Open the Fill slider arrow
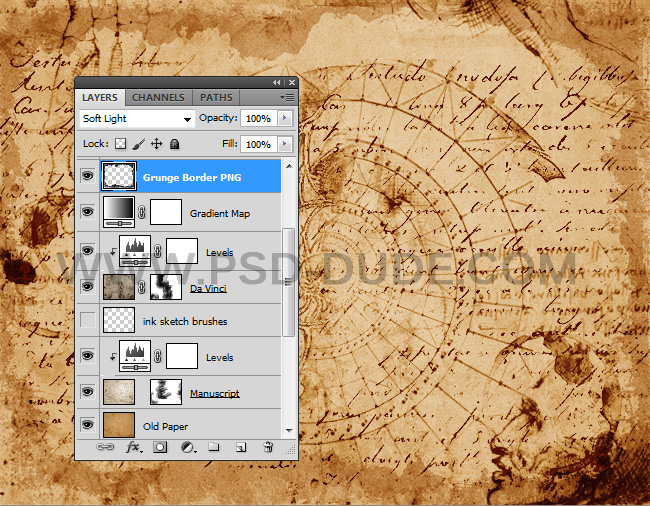The height and width of the screenshot is (506, 650). [x=285, y=144]
